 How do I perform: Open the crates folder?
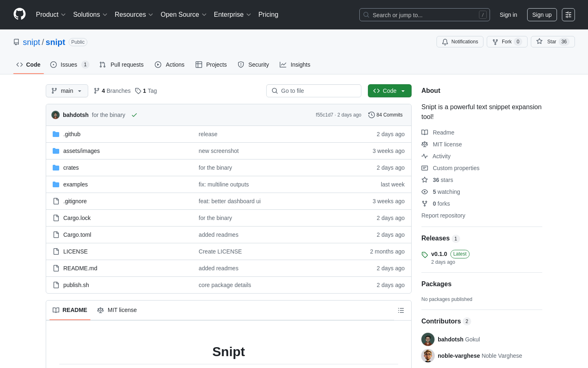(71, 168)
